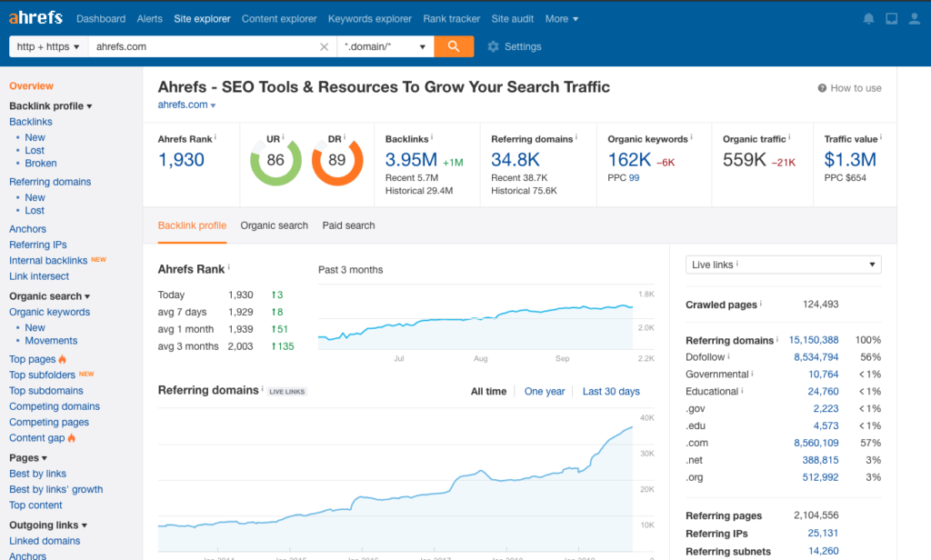Collapse the Pages sidebar section
Viewport: 931px width, 560px height.
pyautogui.click(x=28, y=458)
